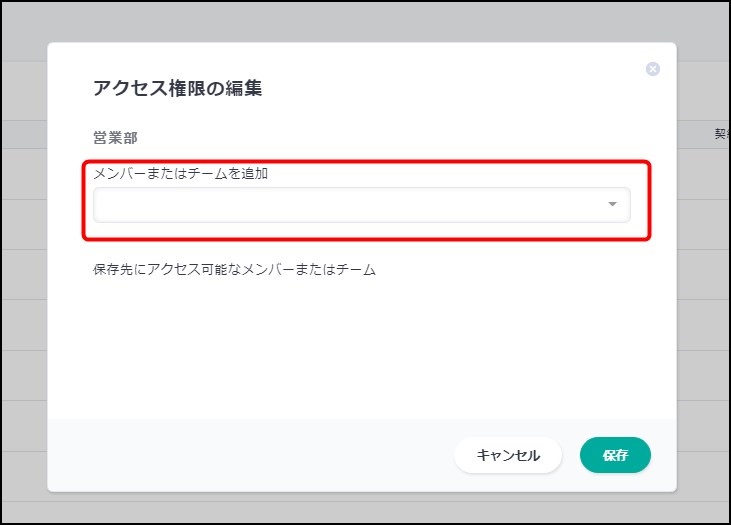This screenshot has height=525, width=731.
Task: Click blank space right of 営業部 label
Action: tap(400, 137)
